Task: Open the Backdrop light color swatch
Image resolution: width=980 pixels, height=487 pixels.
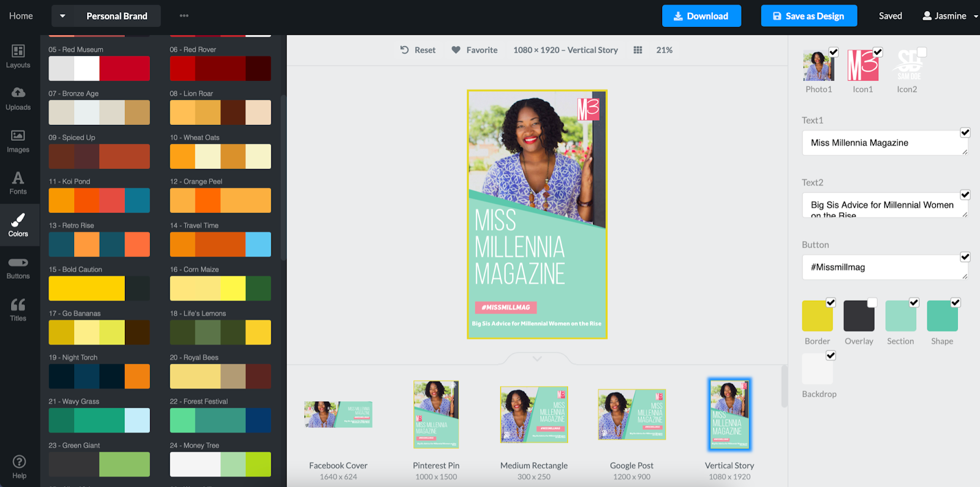Action: (817, 368)
